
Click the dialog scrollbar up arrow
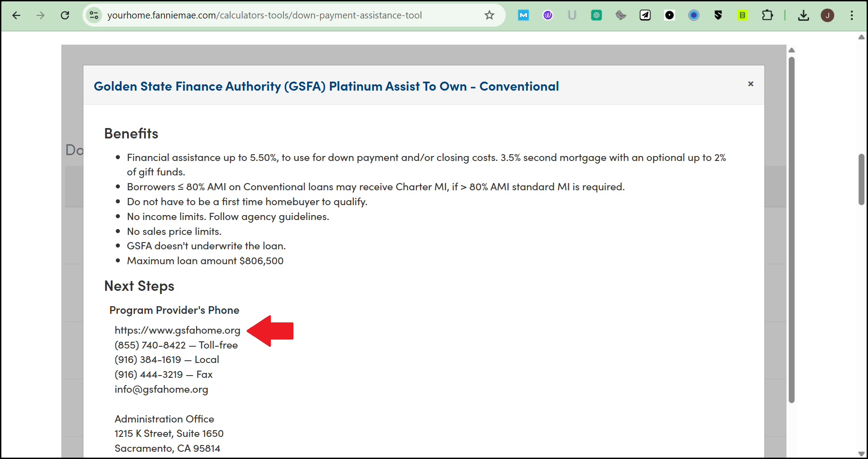pos(791,50)
